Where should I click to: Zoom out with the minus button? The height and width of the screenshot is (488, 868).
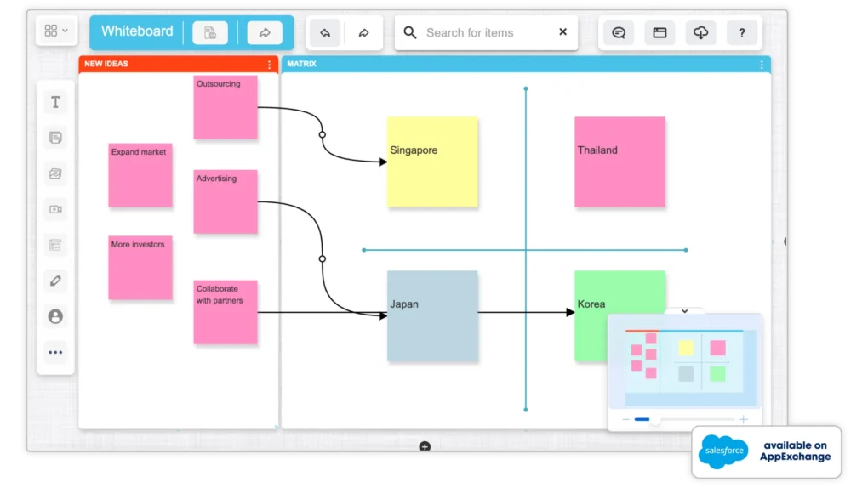[x=625, y=419]
